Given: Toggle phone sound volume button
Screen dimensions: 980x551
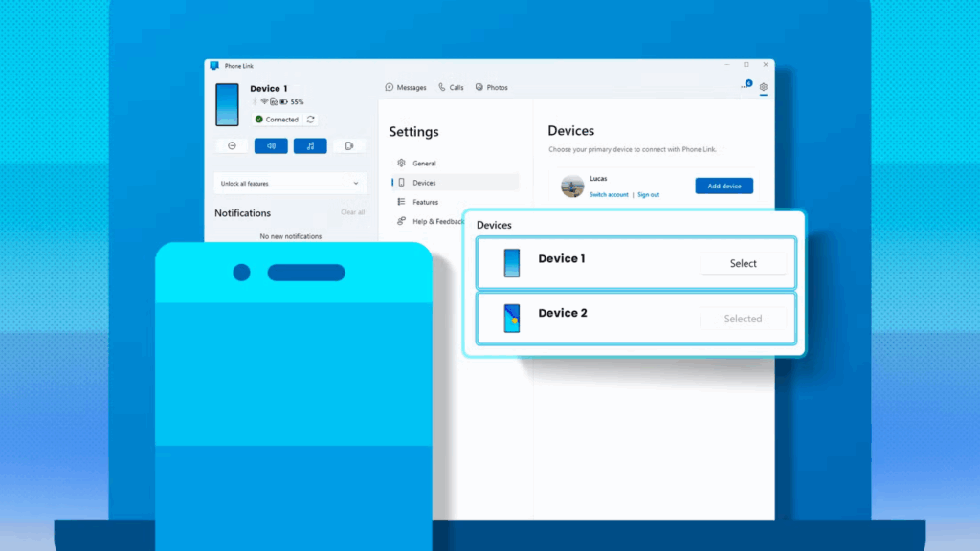Looking at the screenshot, I should (x=271, y=145).
